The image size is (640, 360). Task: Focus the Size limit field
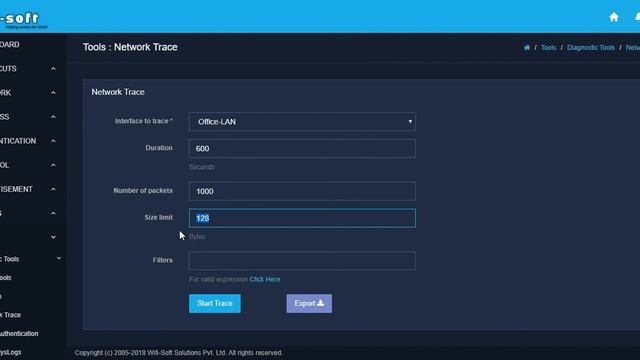pos(302,218)
